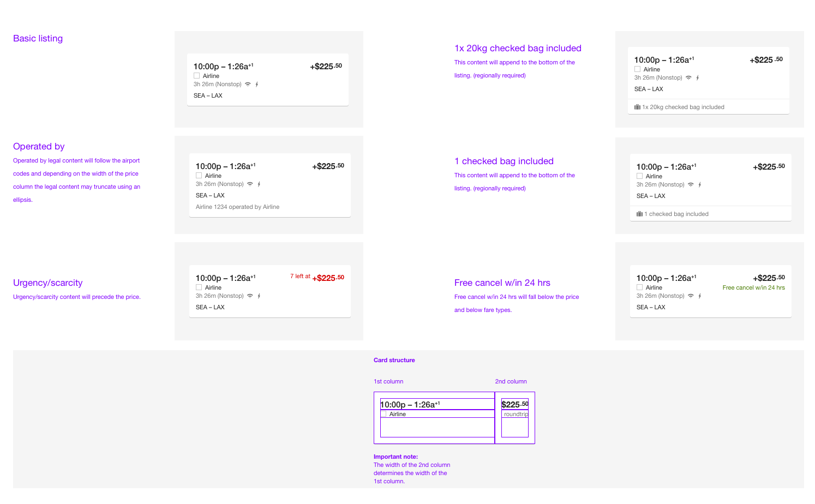
Task: Toggle the Airline checkbox in the Card structure diagram
Action: click(383, 414)
